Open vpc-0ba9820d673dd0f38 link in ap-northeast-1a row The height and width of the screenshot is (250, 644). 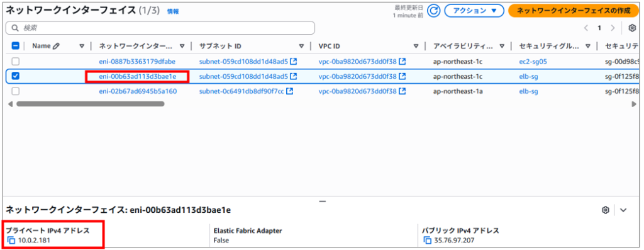358,91
